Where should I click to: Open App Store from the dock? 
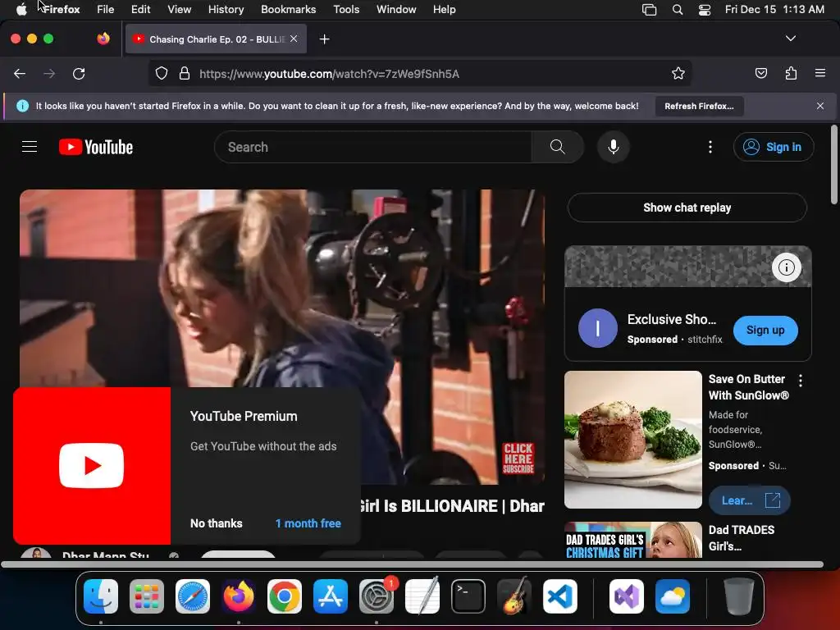(x=331, y=596)
